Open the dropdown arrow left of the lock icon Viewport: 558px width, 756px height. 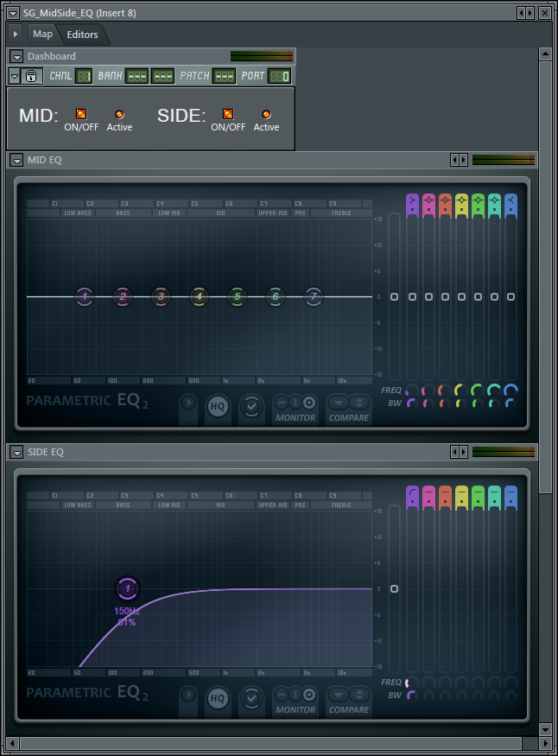coord(15,76)
